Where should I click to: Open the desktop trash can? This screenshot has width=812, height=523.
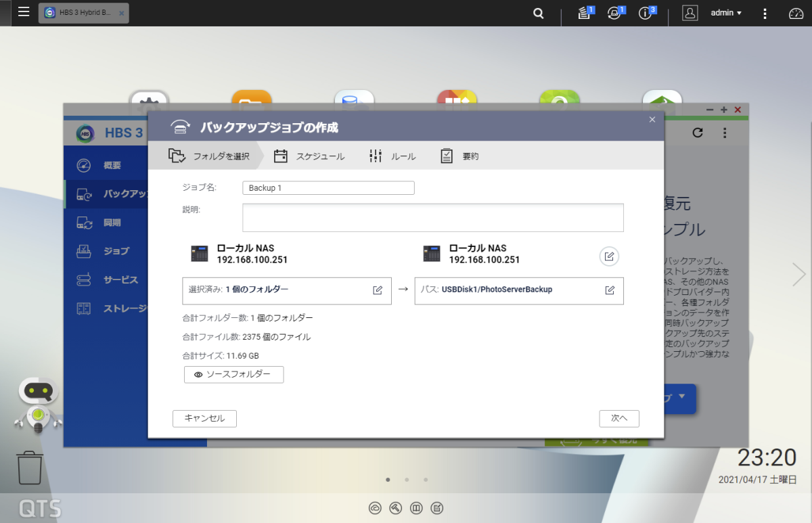30,468
